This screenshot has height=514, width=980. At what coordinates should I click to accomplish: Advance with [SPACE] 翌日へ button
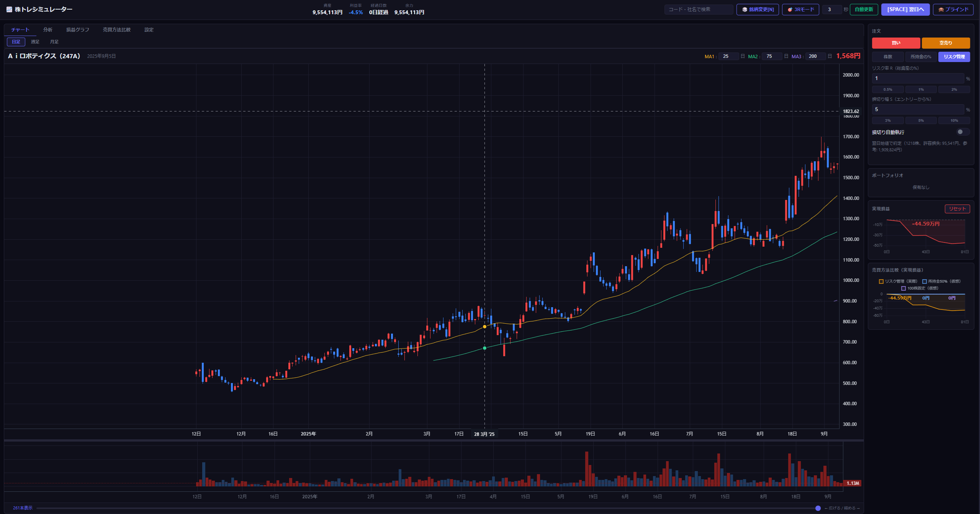click(x=905, y=10)
